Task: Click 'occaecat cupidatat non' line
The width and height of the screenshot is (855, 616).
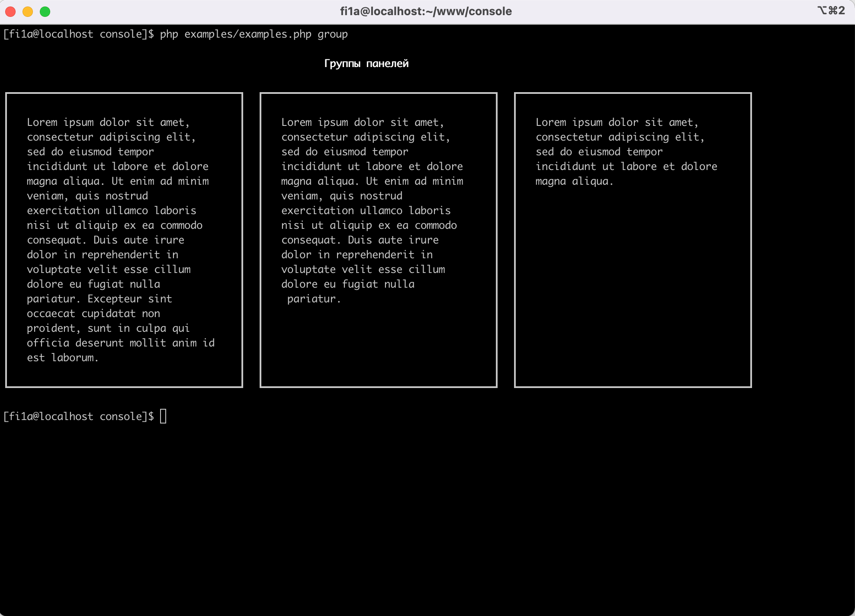Action: tap(93, 314)
